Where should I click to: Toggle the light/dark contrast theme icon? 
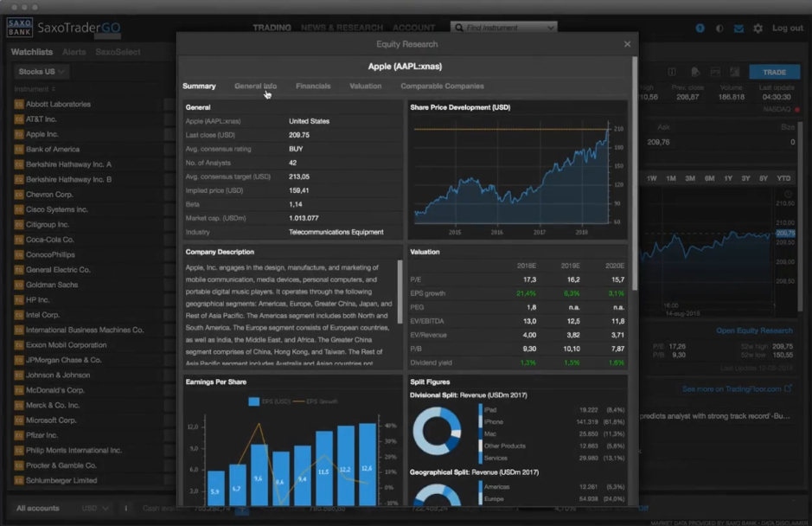[719, 28]
